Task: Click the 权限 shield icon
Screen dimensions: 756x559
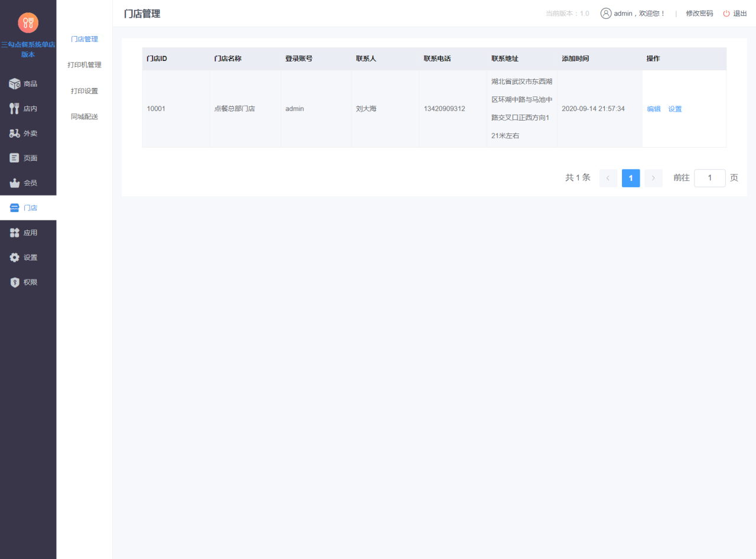Action: (15, 282)
